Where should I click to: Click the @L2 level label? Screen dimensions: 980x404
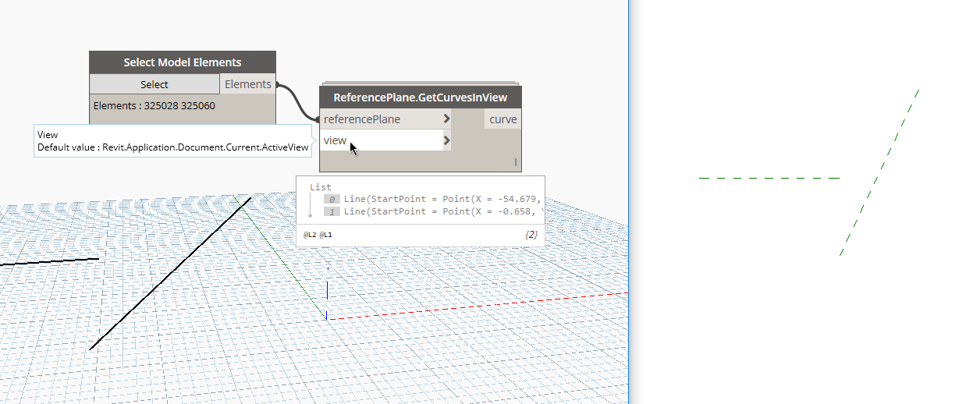(310, 235)
